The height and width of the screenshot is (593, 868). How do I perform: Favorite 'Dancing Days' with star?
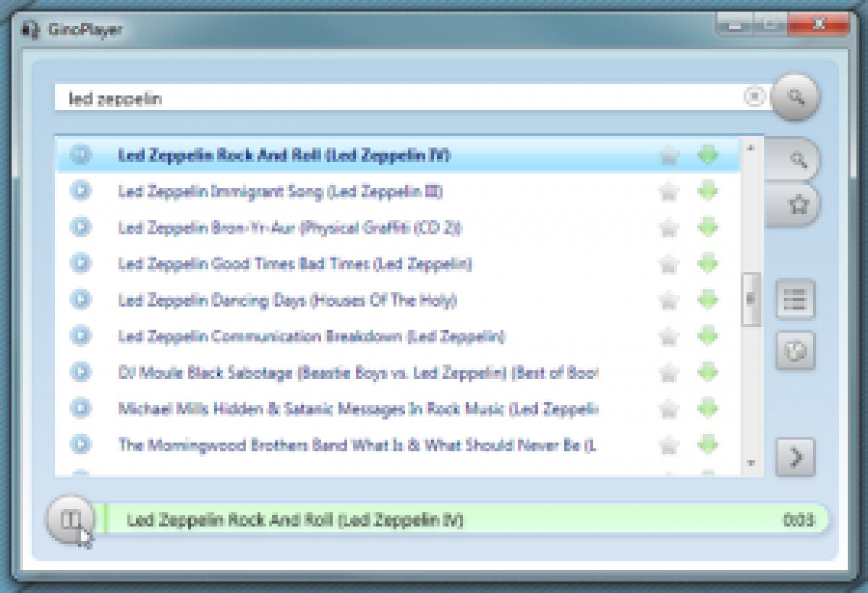[669, 300]
